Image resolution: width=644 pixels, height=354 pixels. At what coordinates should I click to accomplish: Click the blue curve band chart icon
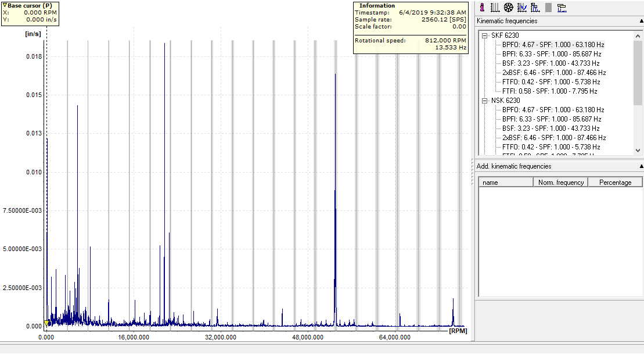[x=521, y=8]
